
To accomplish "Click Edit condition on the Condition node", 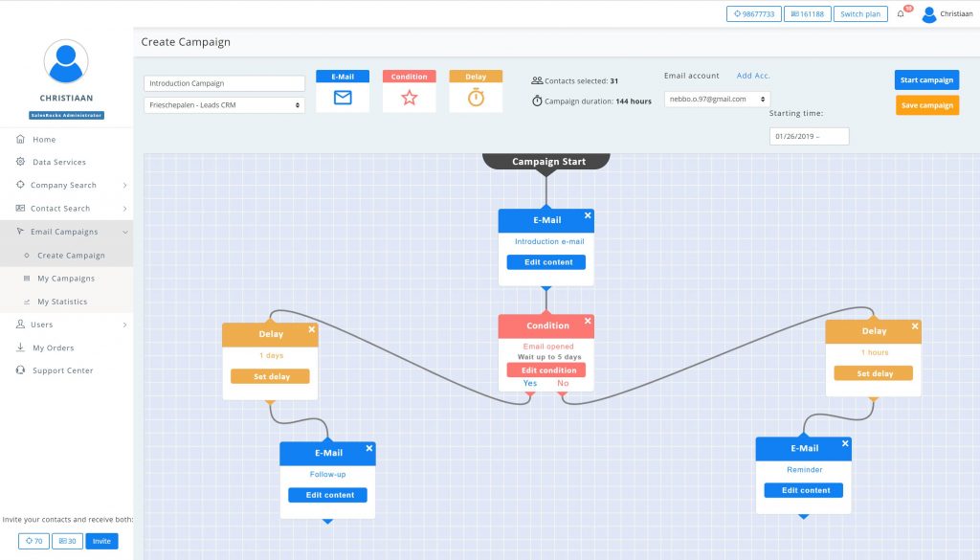I will [x=546, y=370].
